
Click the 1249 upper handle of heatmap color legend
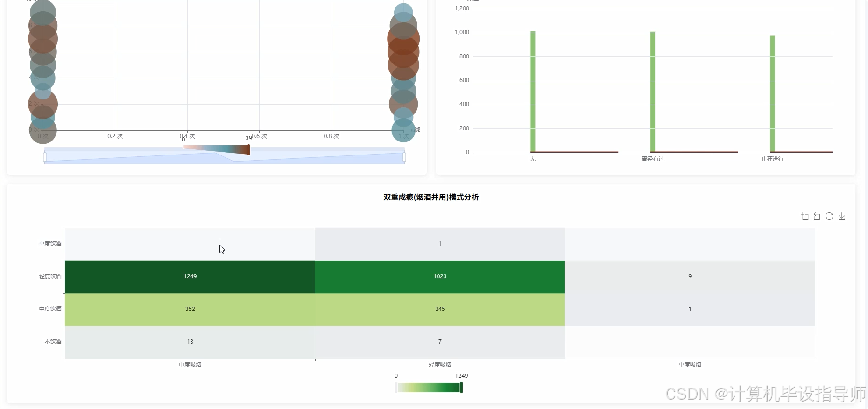pos(461,387)
